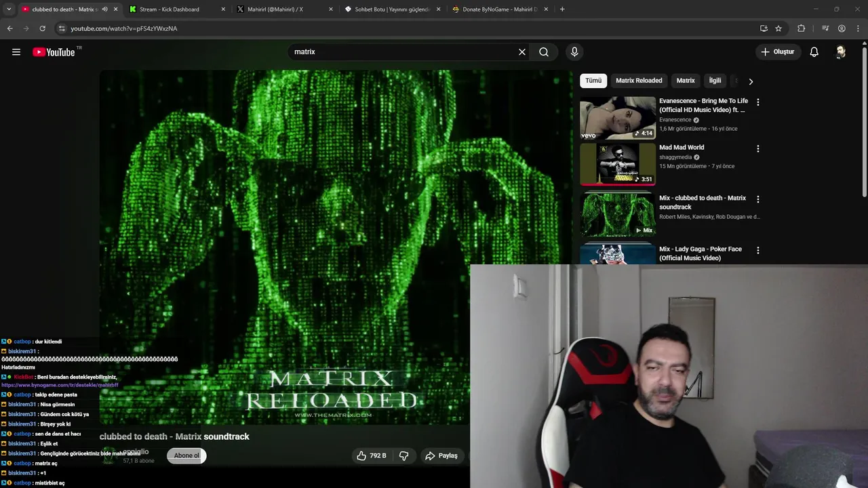This screenshot has height=488, width=868.
Task: Click the Oluştur create button
Action: (778, 52)
